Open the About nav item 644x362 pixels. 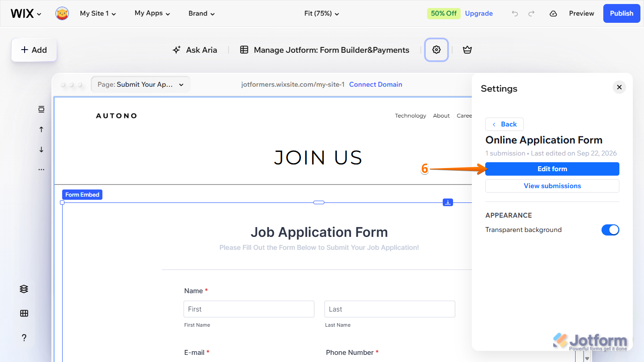tap(441, 116)
